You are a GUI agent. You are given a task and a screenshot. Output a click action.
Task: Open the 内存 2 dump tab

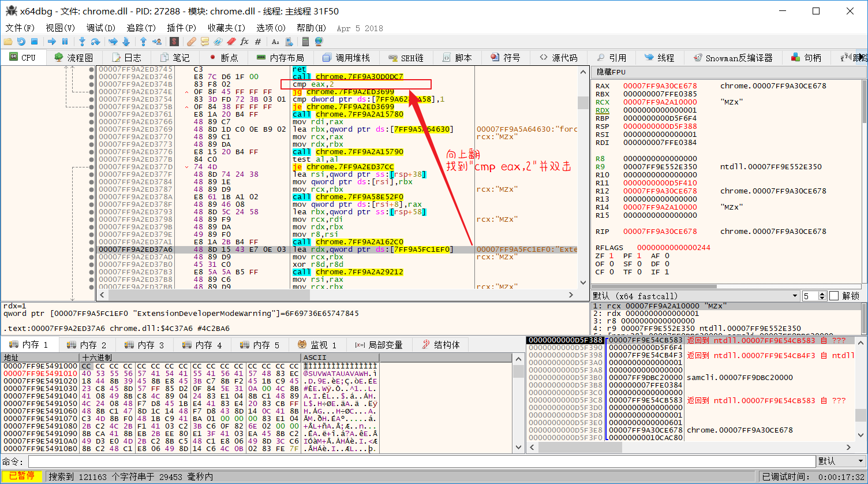[87, 345]
